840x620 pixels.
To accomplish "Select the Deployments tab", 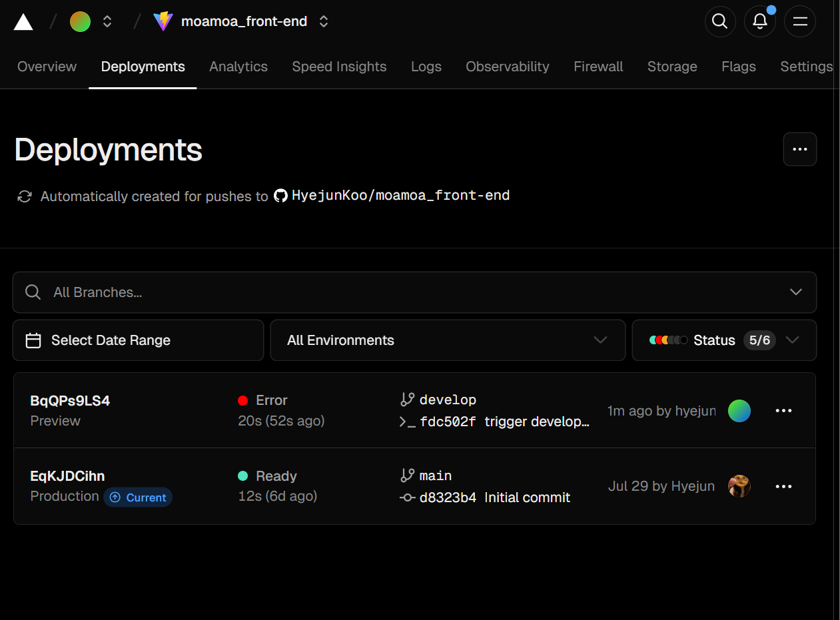I will click(143, 67).
